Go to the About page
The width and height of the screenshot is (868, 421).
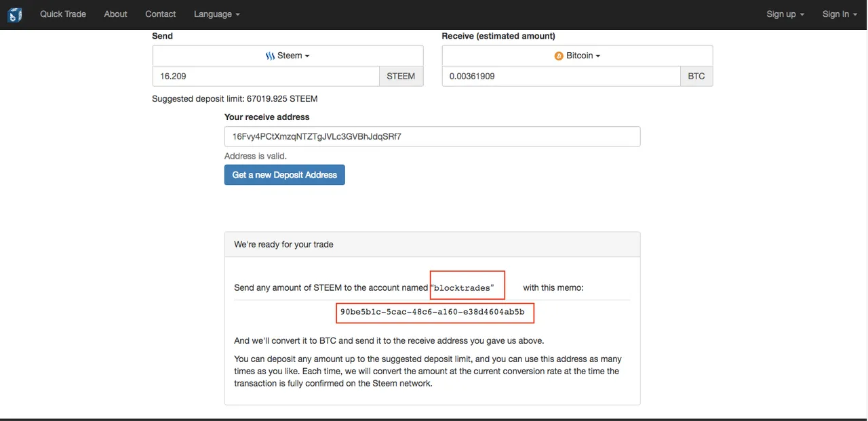(x=116, y=14)
